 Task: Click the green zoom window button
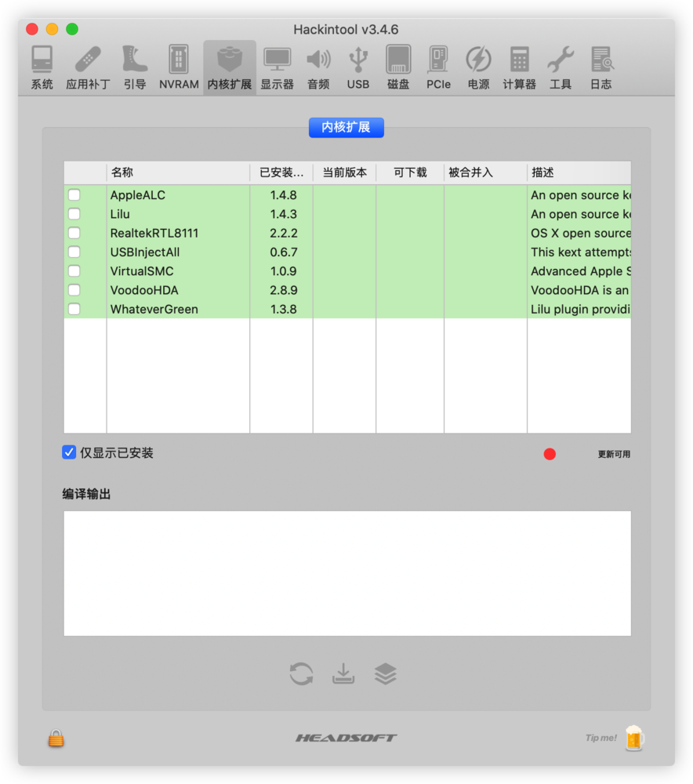72,29
